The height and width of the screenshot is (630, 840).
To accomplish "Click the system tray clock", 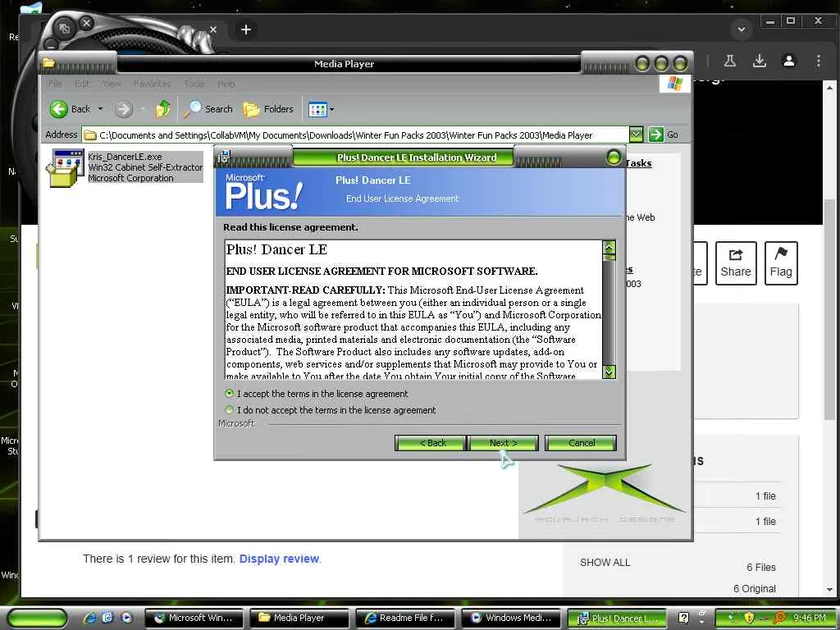I will (810, 618).
